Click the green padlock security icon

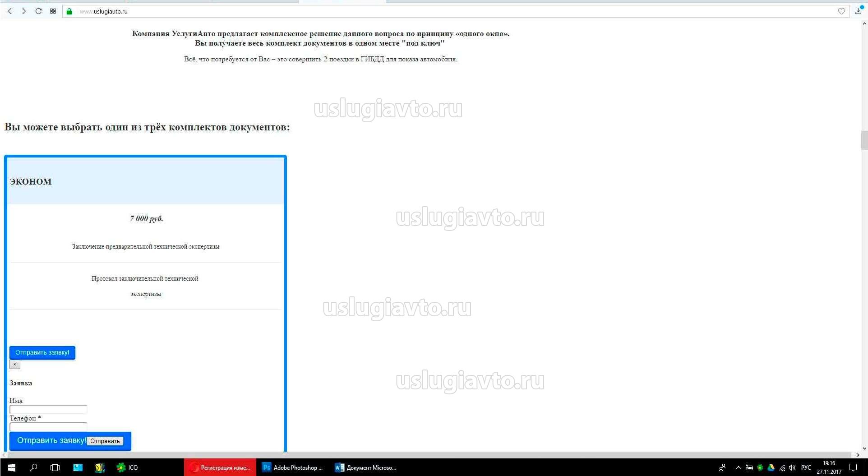pyautogui.click(x=69, y=11)
